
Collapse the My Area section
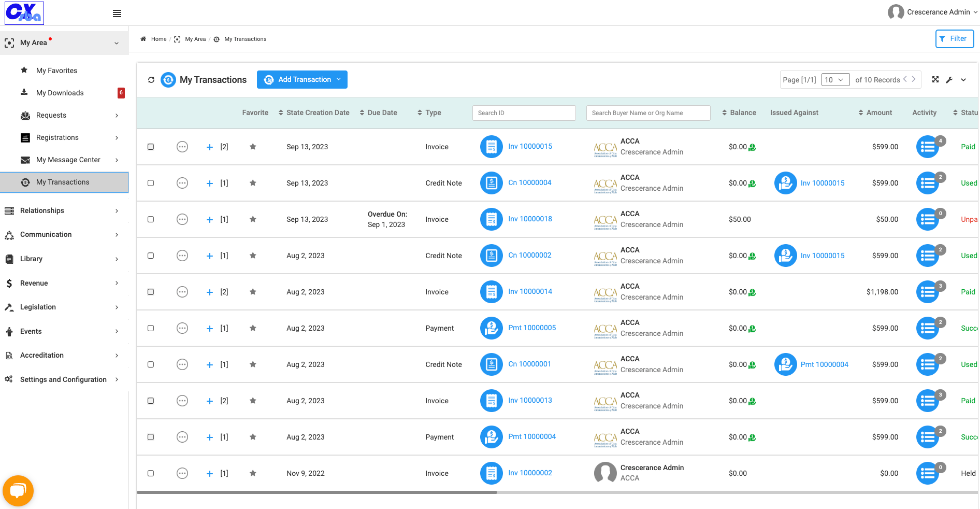[x=64, y=43]
